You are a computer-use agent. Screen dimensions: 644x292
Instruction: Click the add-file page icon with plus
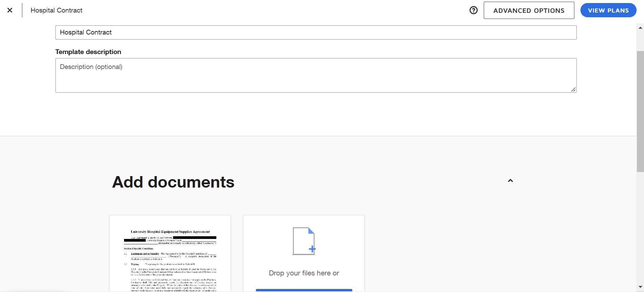point(304,241)
